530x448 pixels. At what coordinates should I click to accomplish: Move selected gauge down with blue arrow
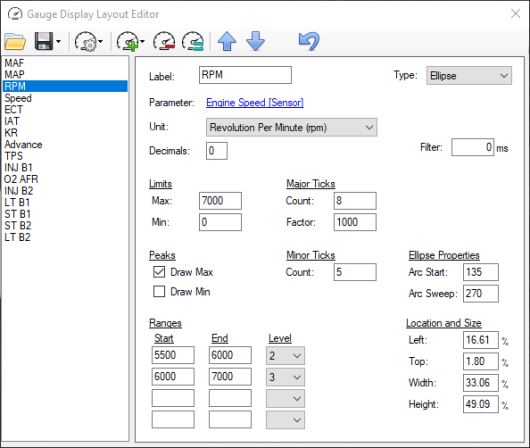tap(256, 41)
